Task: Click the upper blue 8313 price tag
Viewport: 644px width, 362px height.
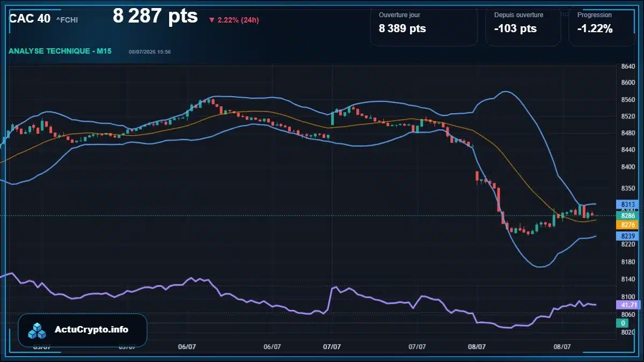Action: click(x=627, y=204)
